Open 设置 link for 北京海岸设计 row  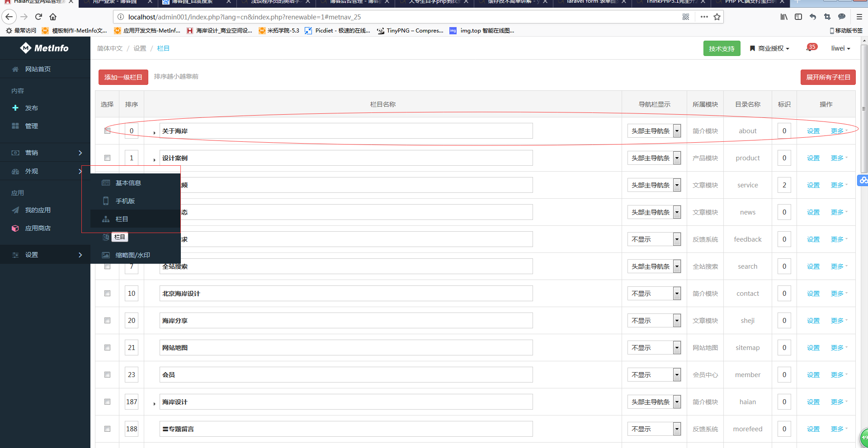(813, 294)
